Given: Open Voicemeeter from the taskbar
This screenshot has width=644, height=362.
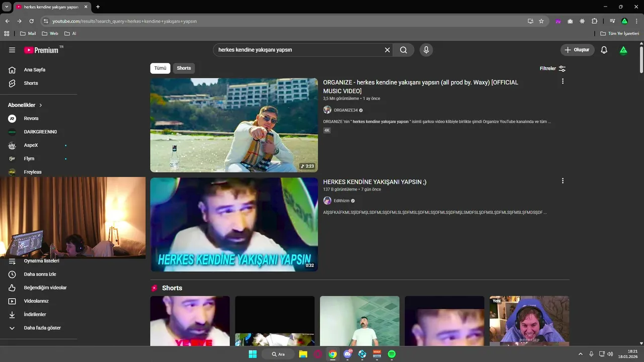Looking at the screenshot, I should 377,354.
